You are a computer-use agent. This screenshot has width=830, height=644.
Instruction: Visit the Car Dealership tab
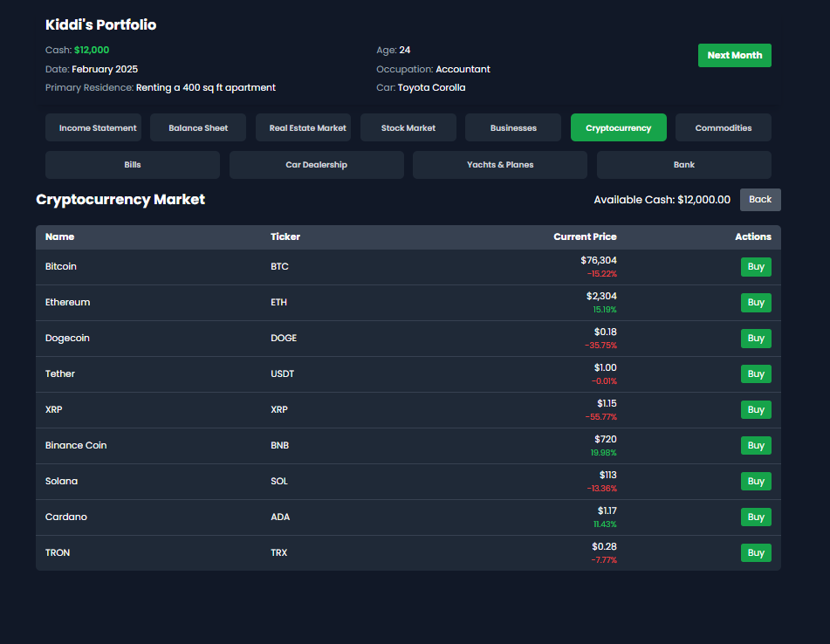pyautogui.click(x=317, y=165)
